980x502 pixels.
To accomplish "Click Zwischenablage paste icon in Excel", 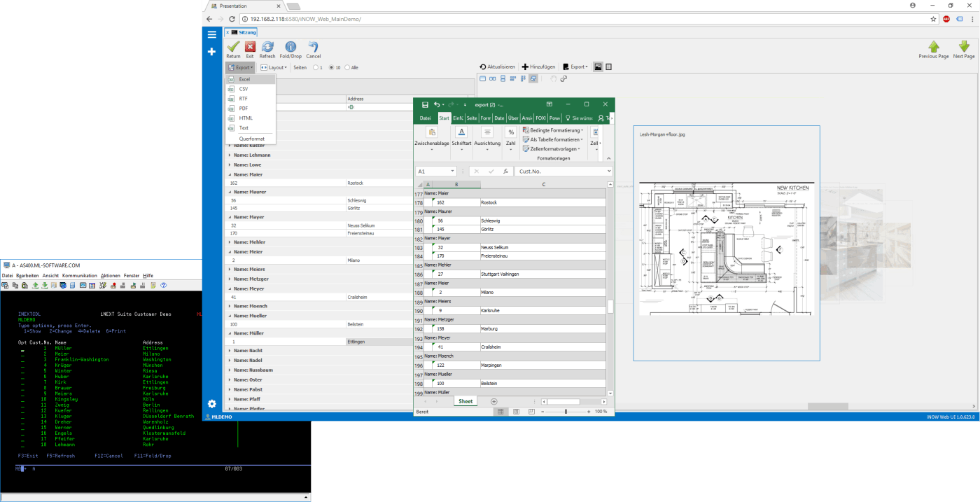I will tap(432, 132).
